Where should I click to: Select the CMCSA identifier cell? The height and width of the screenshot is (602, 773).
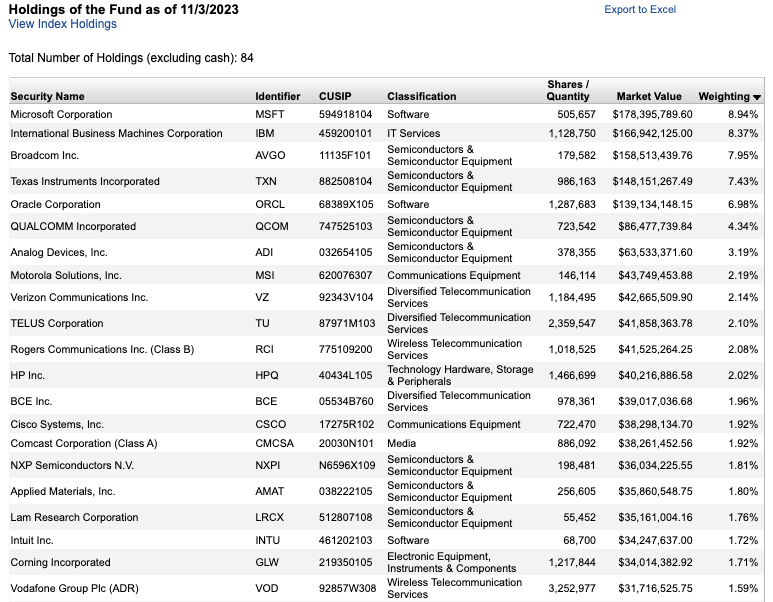(274, 443)
